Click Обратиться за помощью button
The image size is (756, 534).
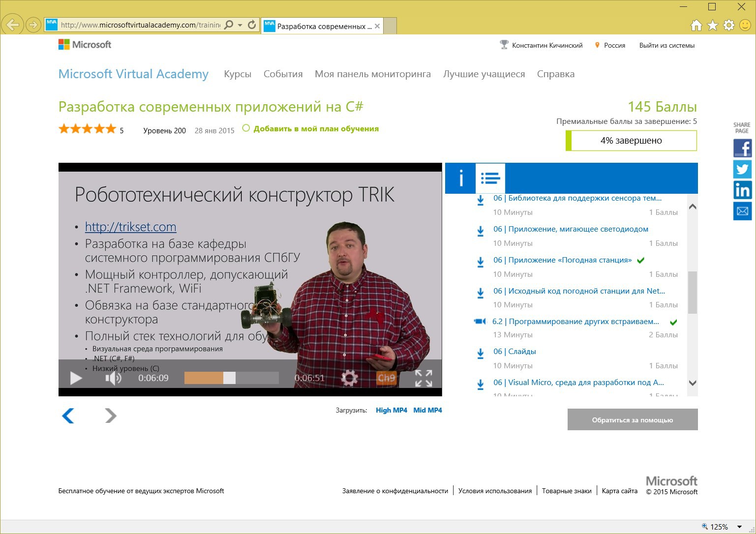point(633,419)
